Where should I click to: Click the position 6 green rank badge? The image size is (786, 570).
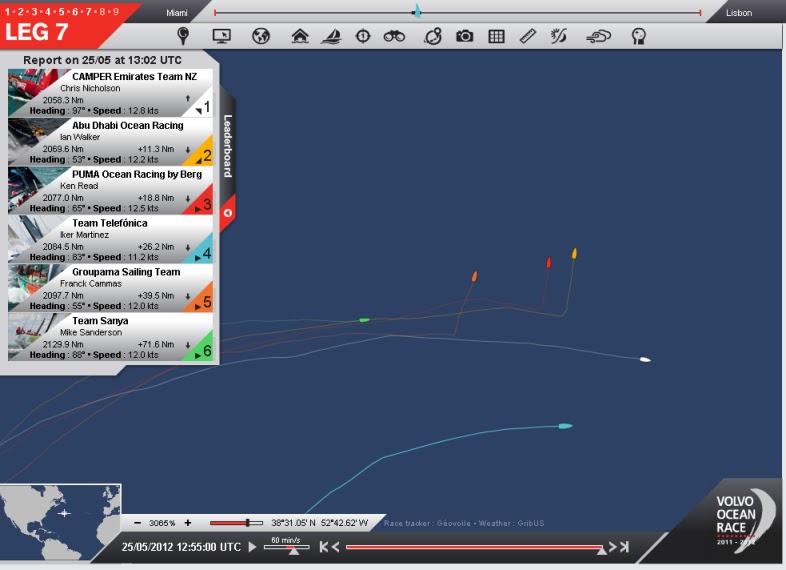click(205, 350)
